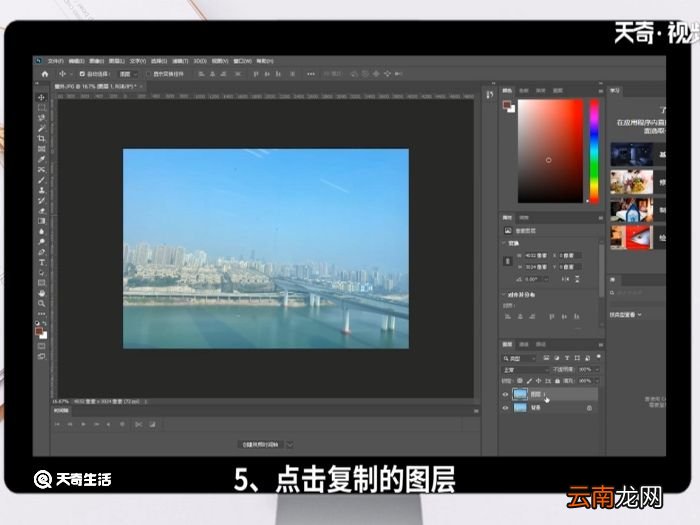The height and width of the screenshot is (525, 700).
Task: Click the foreground color swatch in Color panel
Action: point(507,105)
